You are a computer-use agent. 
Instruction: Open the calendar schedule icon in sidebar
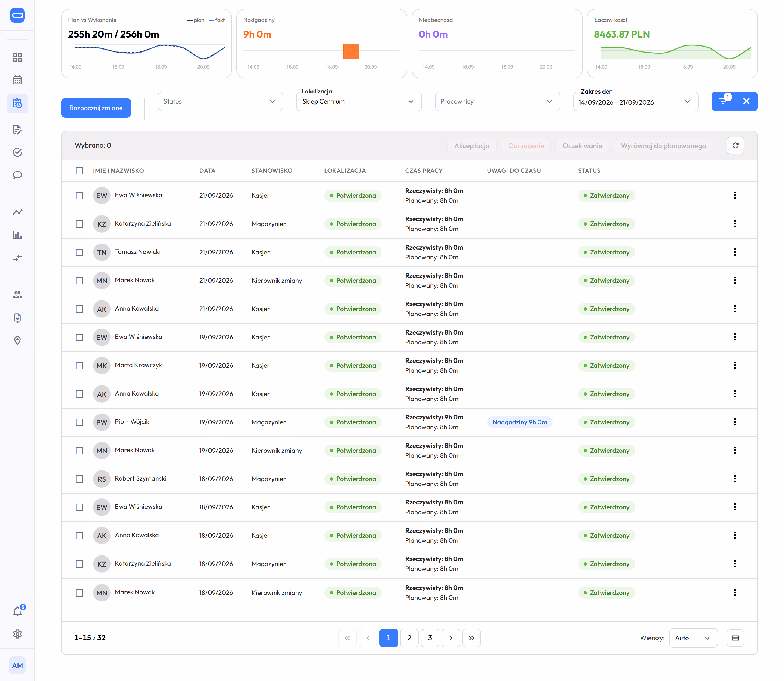pyautogui.click(x=17, y=80)
